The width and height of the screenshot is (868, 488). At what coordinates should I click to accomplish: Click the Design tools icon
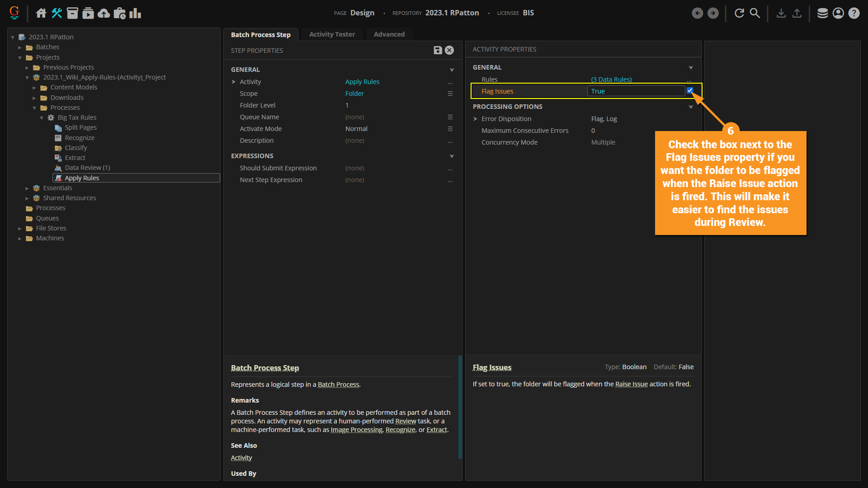click(x=57, y=13)
